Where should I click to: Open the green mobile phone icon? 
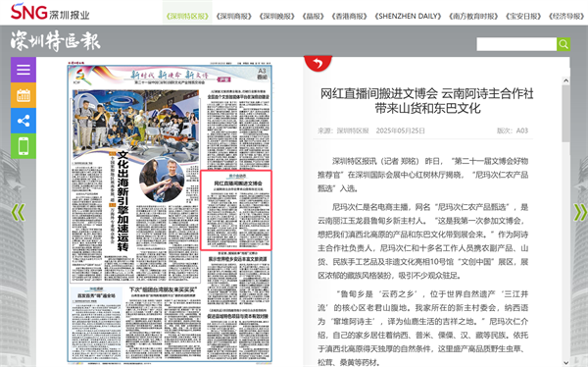[24, 146]
